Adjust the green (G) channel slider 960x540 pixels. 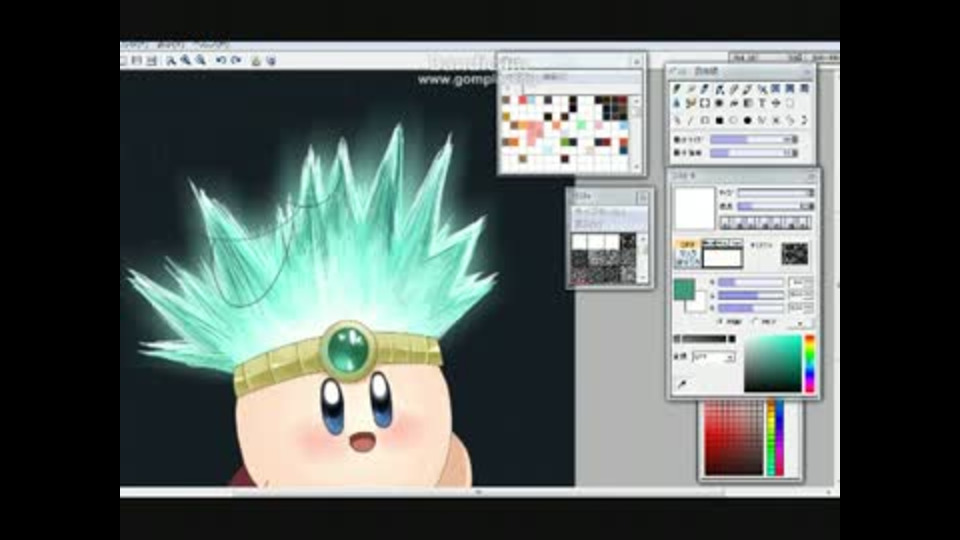pos(751,295)
